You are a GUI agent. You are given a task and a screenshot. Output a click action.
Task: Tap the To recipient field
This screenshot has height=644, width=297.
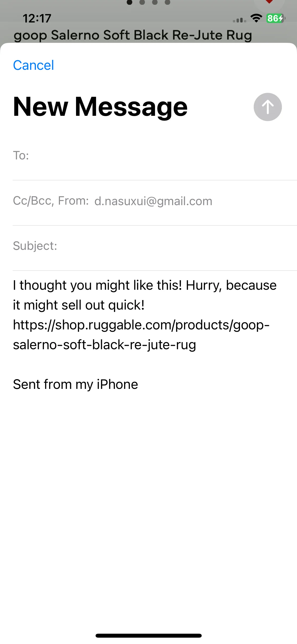click(155, 155)
